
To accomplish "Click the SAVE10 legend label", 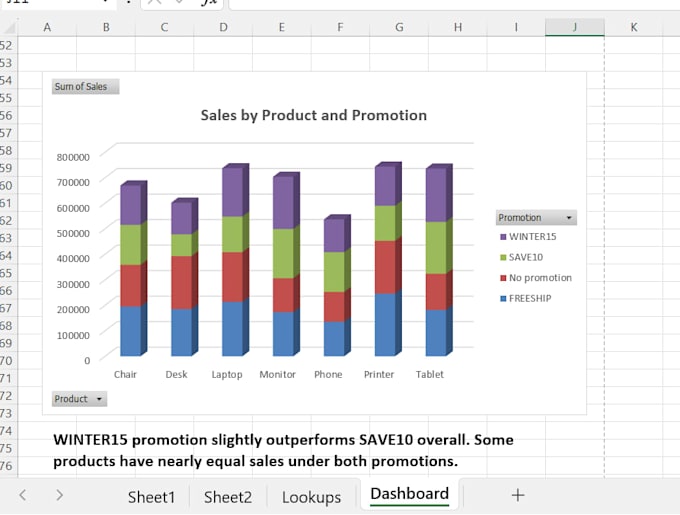I will pos(526,258).
